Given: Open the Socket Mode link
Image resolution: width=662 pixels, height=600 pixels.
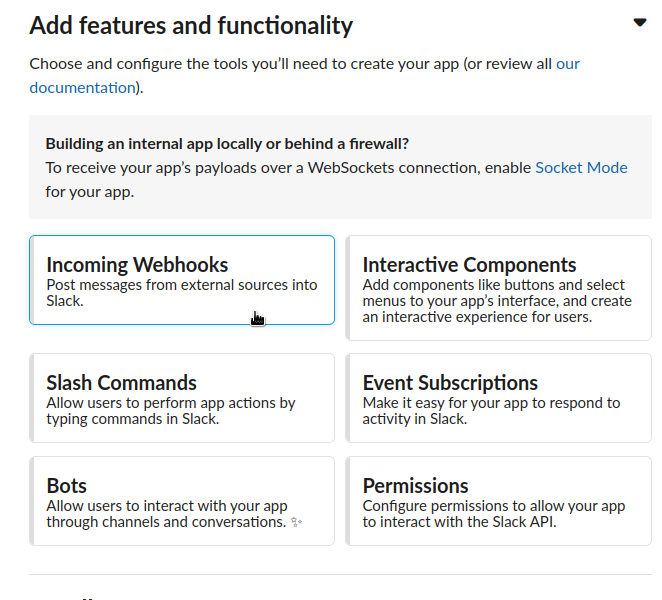Looking at the screenshot, I should pyautogui.click(x=581, y=168).
